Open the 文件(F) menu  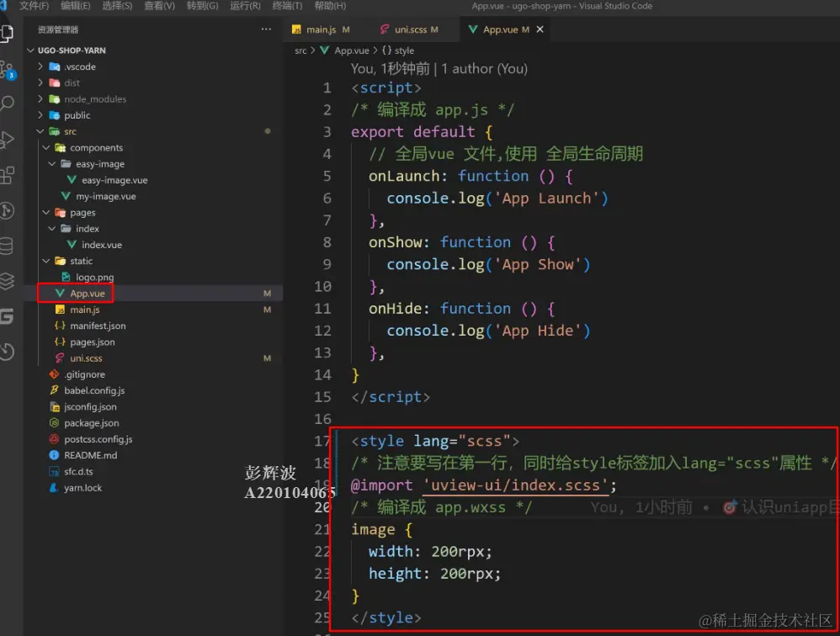click(34, 6)
